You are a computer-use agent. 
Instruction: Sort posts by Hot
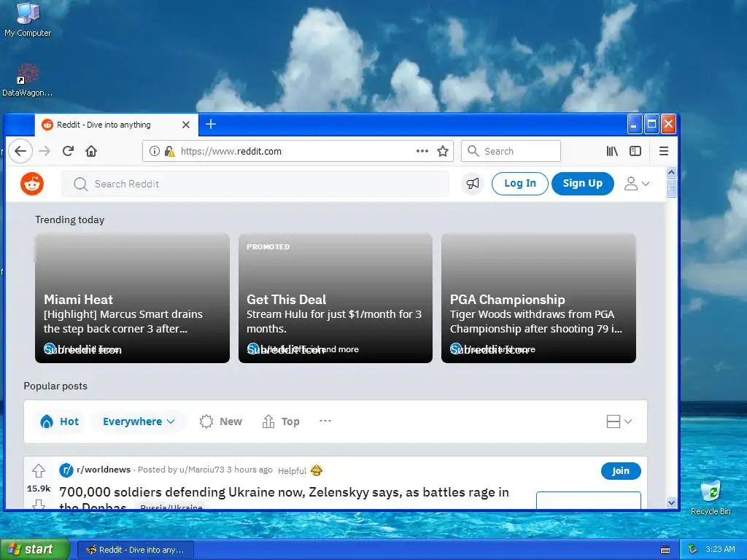coord(60,421)
